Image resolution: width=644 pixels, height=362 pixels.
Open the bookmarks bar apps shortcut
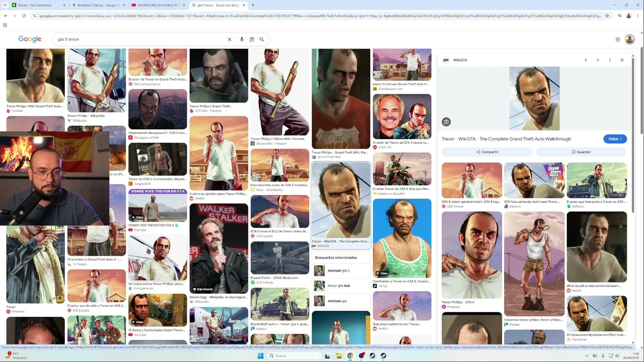5,25
